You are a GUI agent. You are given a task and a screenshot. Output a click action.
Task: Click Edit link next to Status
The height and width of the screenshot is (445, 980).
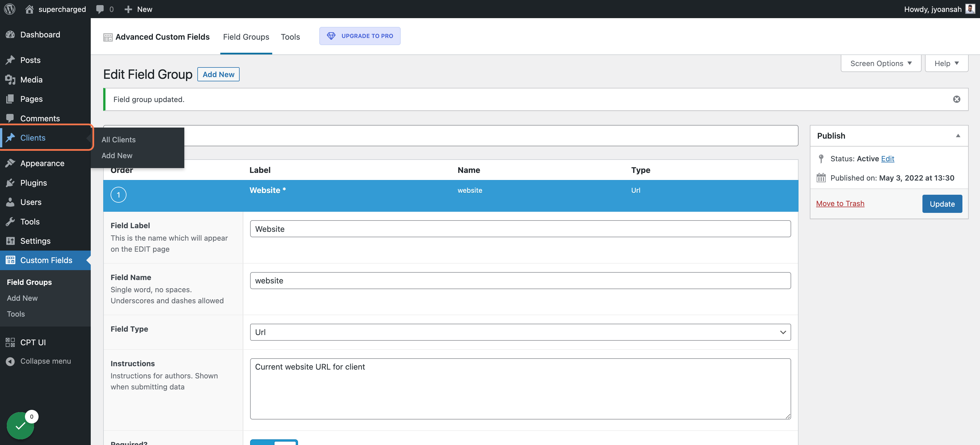[888, 159]
